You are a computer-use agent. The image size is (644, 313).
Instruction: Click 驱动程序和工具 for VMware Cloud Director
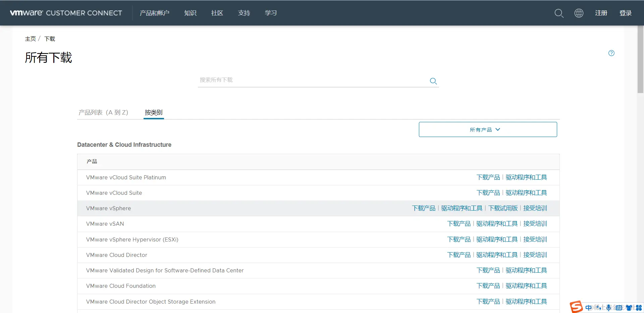[497, 255]
